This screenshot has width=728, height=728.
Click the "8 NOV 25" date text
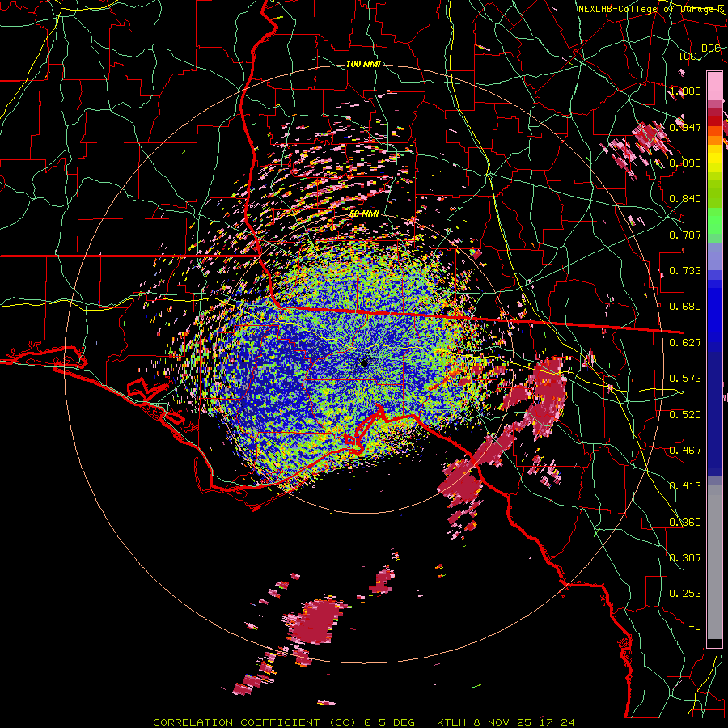click(x=503, y=722)
